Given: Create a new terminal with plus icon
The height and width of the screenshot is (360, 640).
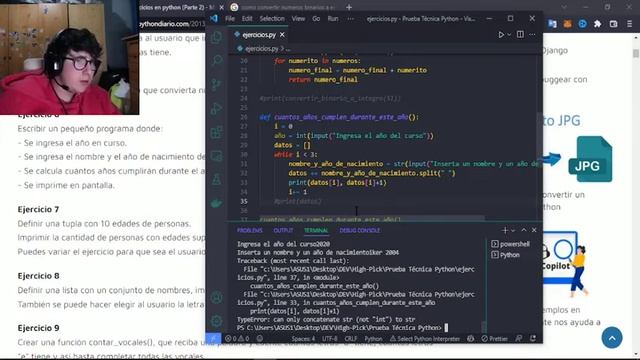Looking at the screenshot, I should (505, 230).
